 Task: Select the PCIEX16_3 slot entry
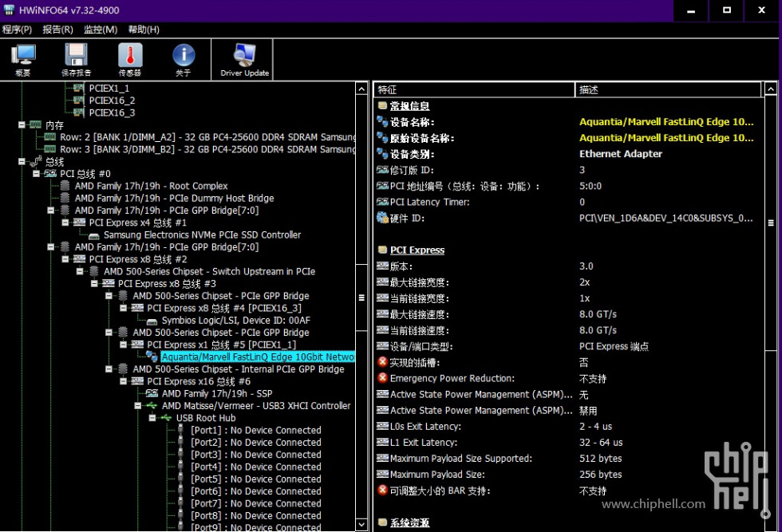coord(112,112)
